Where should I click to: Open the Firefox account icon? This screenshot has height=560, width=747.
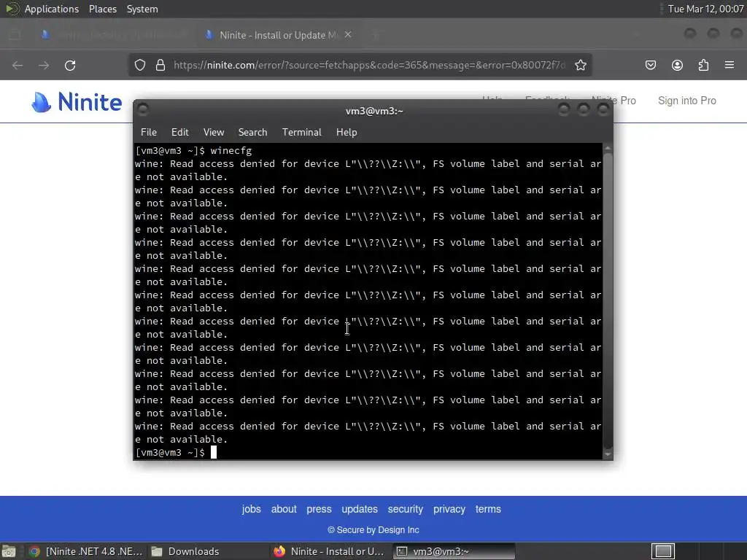tap(677, 65)
